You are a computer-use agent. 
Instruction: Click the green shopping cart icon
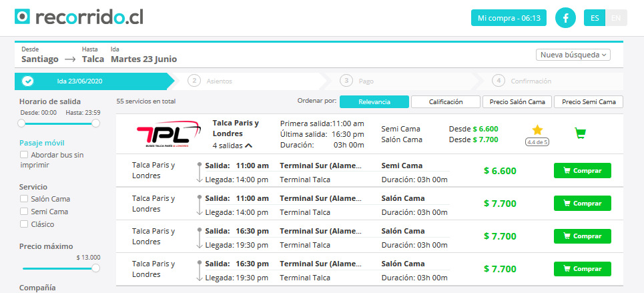click(x=580, y=133)
